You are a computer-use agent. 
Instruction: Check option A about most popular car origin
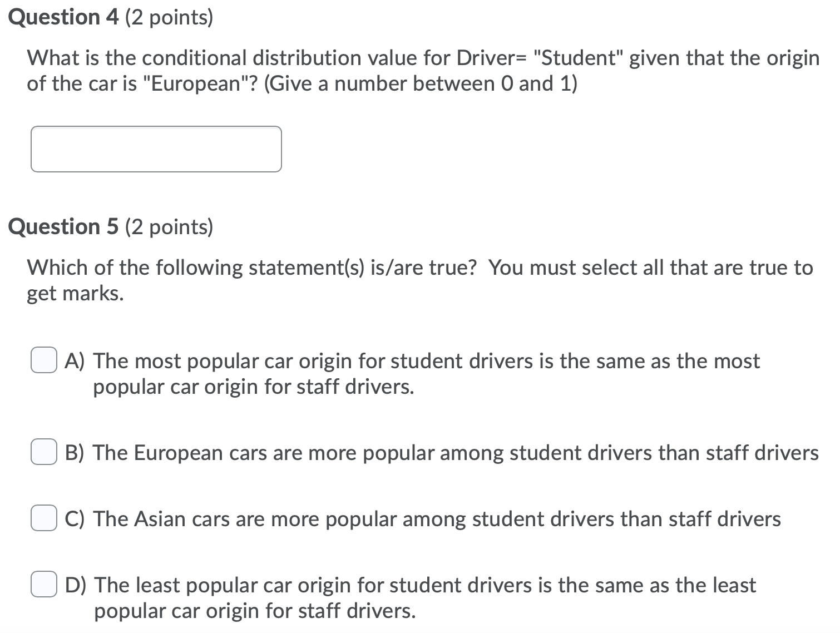coord(43,361)
